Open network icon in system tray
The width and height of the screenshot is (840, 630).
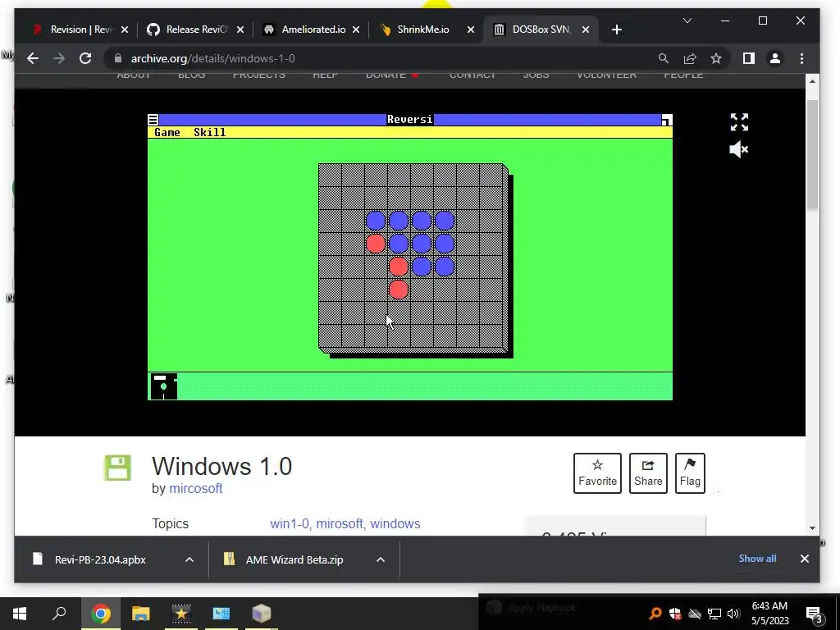(714, 614)
